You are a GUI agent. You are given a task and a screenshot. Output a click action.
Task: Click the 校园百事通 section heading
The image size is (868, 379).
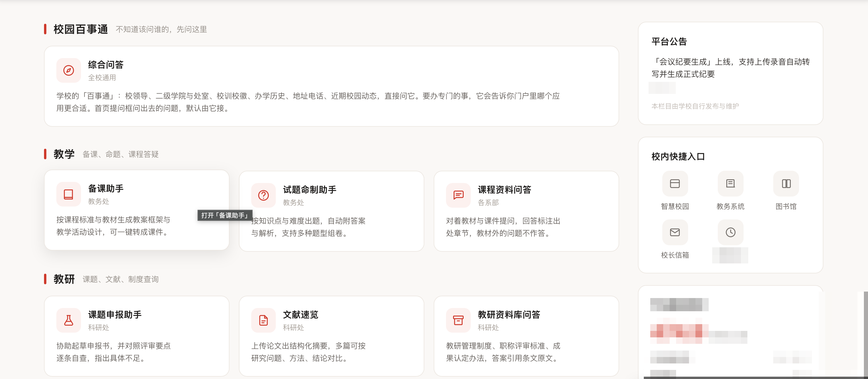[80, 29]
